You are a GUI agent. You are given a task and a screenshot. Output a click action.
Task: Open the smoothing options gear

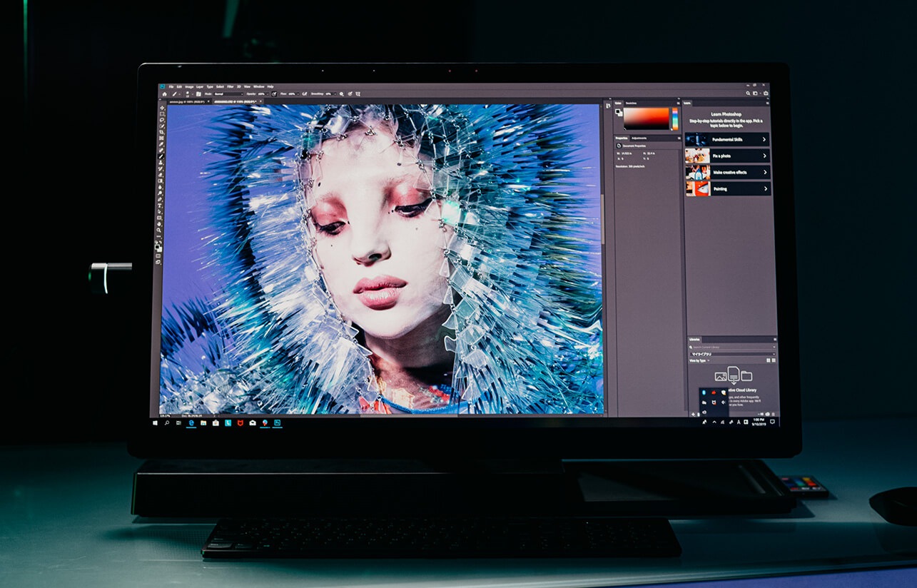click(341, 94)
